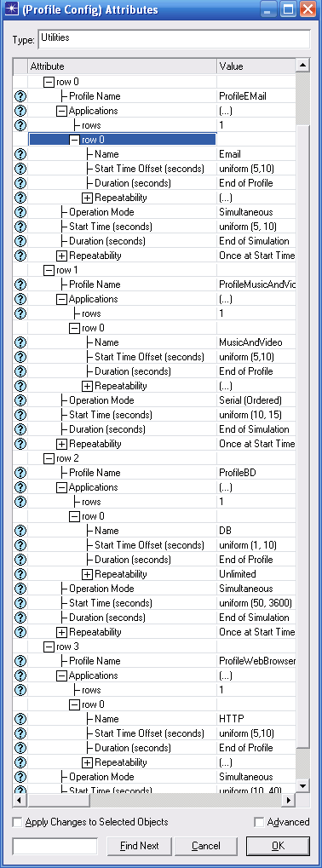
Task: Confirm with the OK button
Action: pyautogui.click(x=278, y=846)
